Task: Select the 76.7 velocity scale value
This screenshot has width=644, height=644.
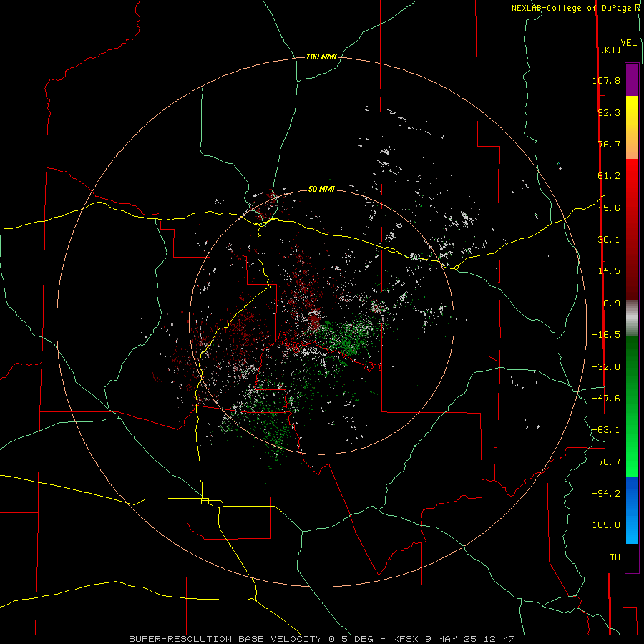Action: pos(609,144)
